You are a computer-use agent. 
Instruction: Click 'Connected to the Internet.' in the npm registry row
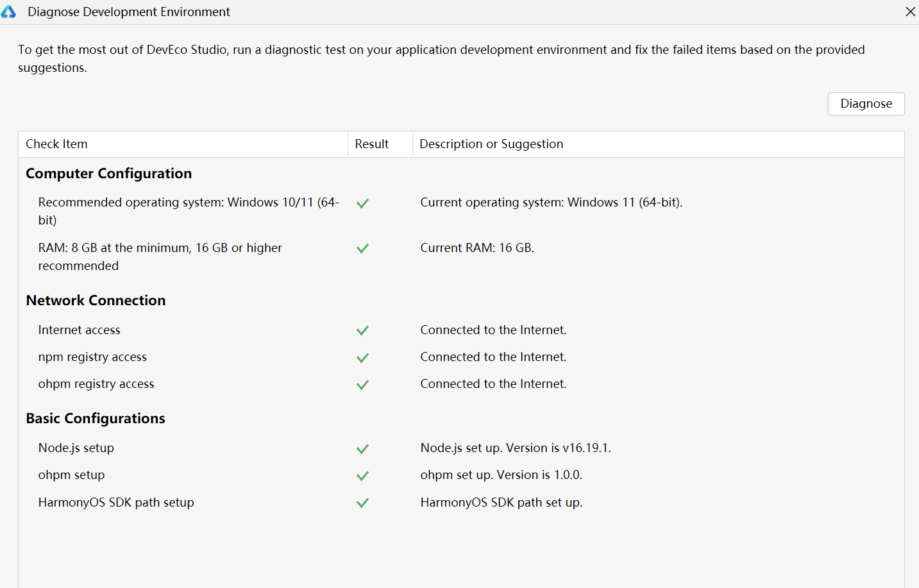(493, 357)
